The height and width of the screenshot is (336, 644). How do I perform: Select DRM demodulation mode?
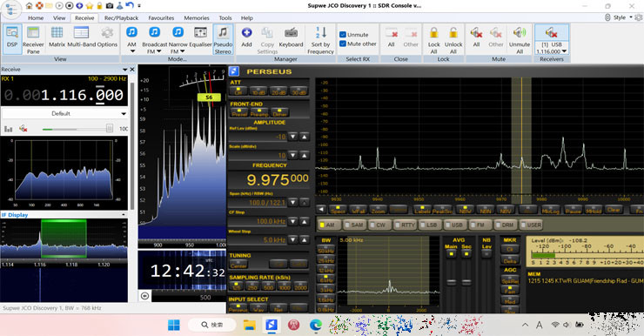505,225
